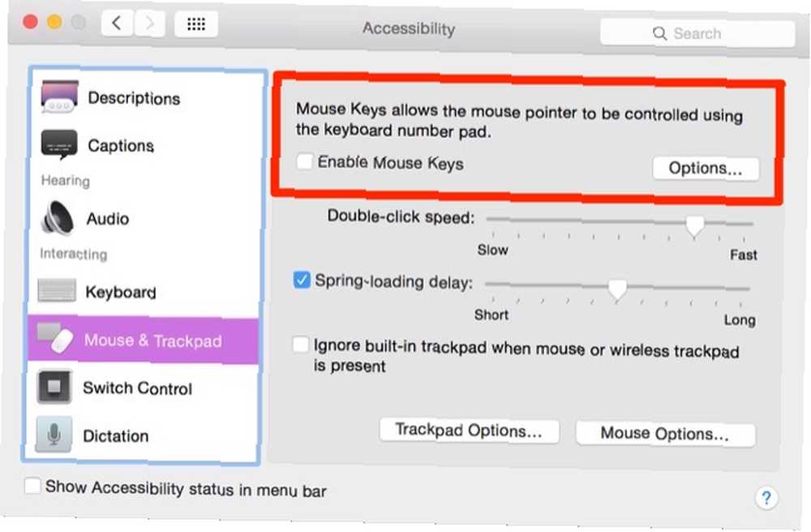Viewport: 811px width, 532px height.
Task: Enable the Mouse Keys checkbox
Action: [x=304, y=161]
